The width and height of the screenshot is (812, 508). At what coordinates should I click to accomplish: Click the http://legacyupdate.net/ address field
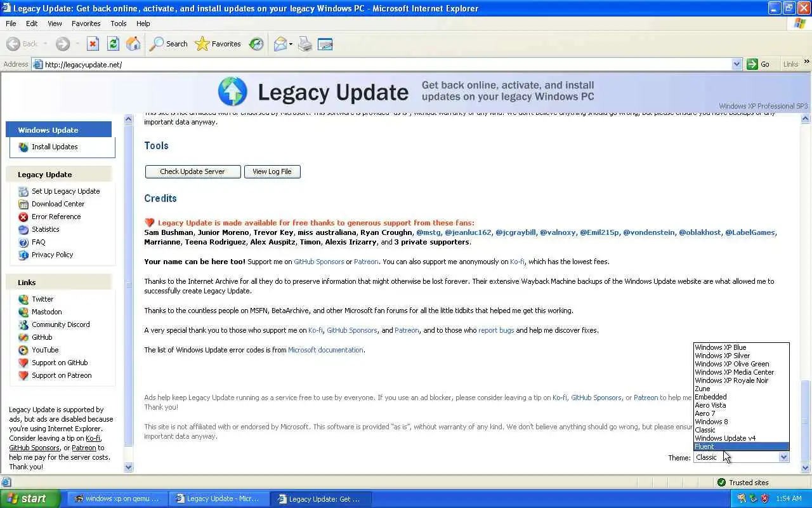387,64
